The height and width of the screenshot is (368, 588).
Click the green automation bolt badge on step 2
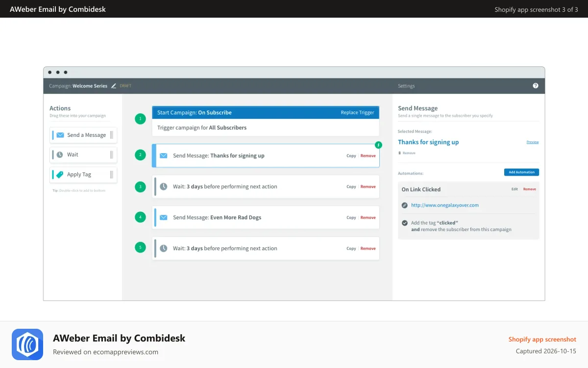point(378,145)
